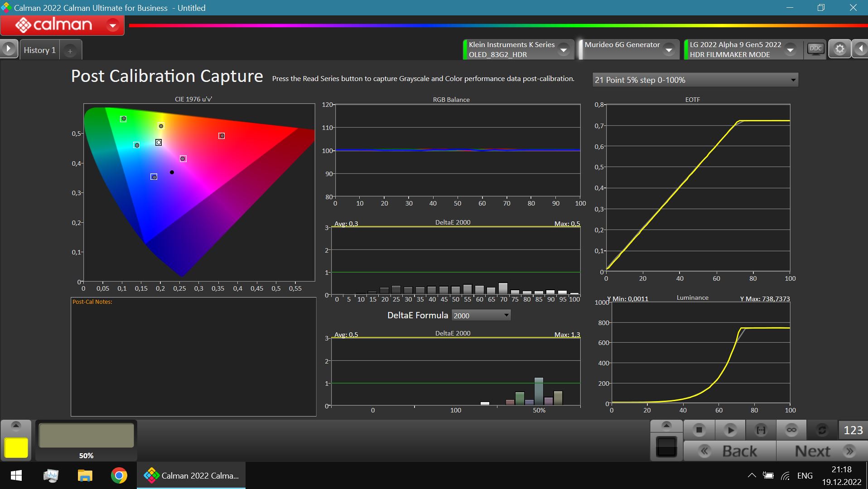Image resolution: width=868 pixels, height=489 pixels.
Task: Switch to the History 1 tab
Action: tap(39, 50)
